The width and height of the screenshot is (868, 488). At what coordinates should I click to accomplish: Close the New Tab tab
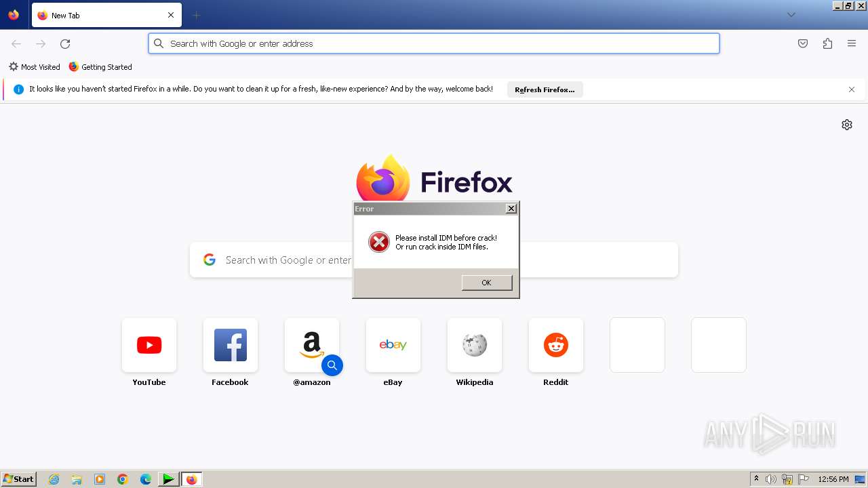[x=171, y=15]
